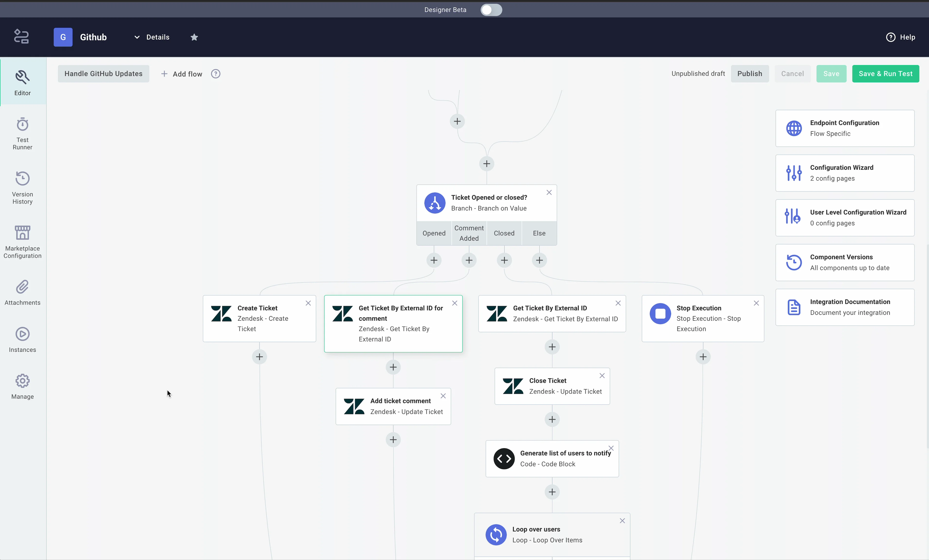Open Integration Documentation card
This screenshot has width=929, height=560.
(845, 307)
